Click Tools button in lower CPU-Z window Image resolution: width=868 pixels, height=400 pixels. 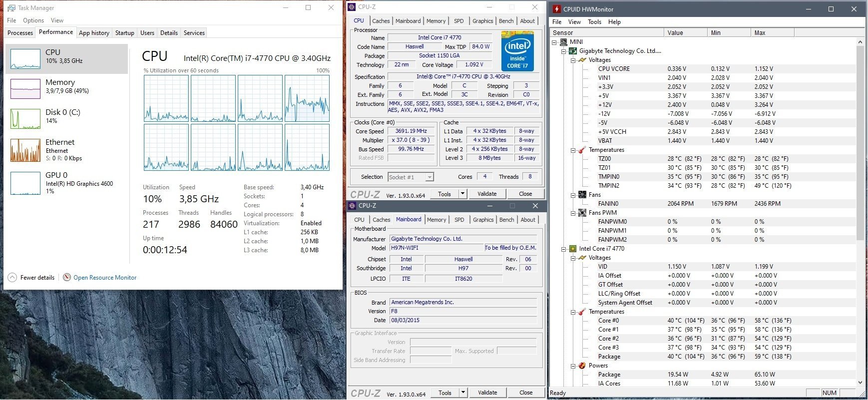445,393
